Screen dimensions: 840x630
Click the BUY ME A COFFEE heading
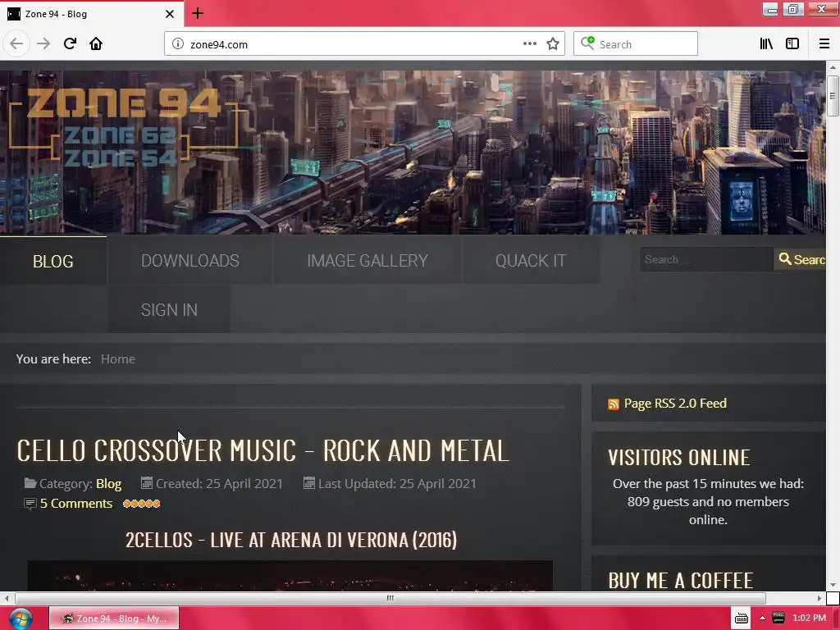(x=681, y=580)
